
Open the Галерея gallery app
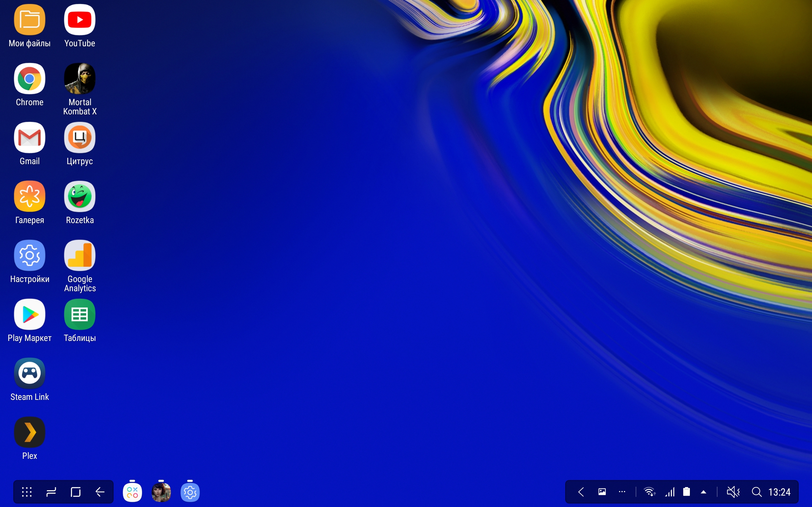coord(29,196)
